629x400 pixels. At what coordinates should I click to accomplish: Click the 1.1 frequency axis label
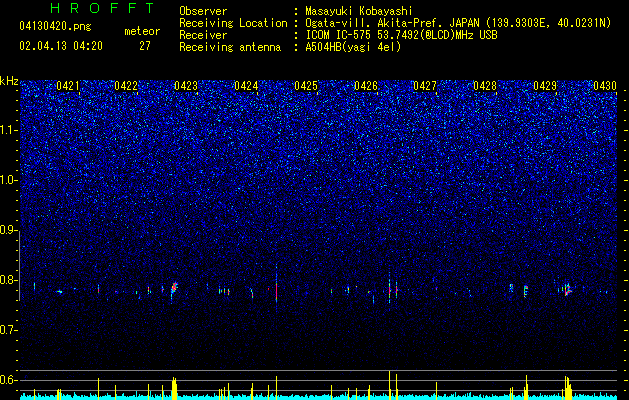9,131
